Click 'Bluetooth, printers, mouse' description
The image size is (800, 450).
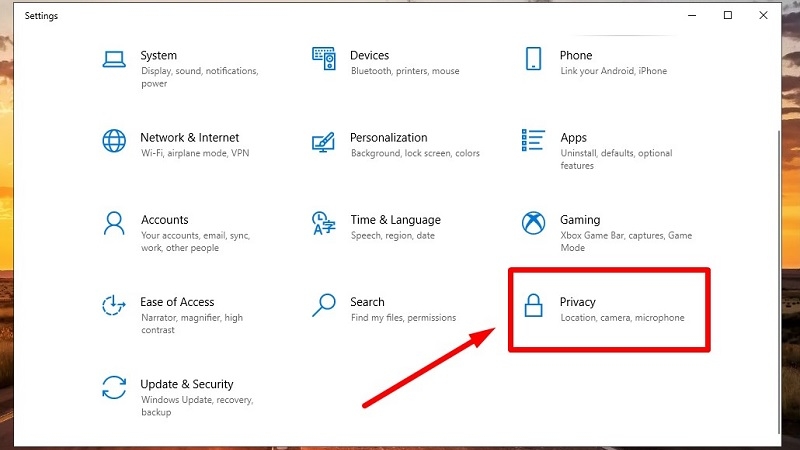pos(405,71)
